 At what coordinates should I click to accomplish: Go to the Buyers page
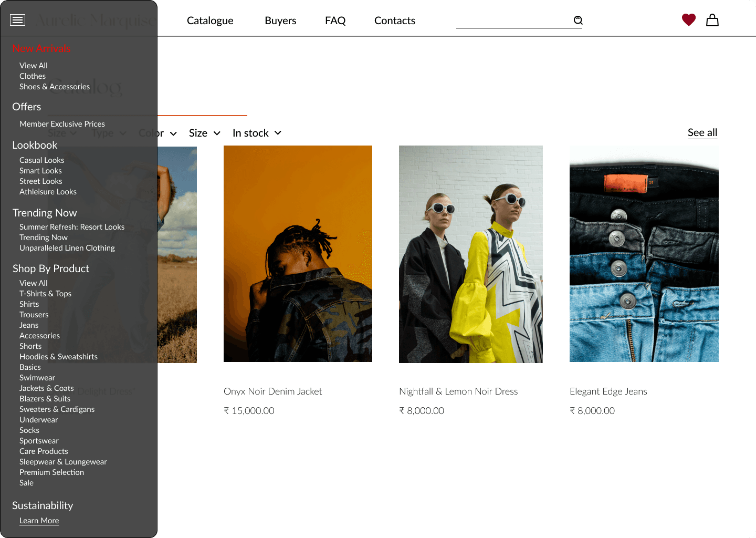coord(280,20)
